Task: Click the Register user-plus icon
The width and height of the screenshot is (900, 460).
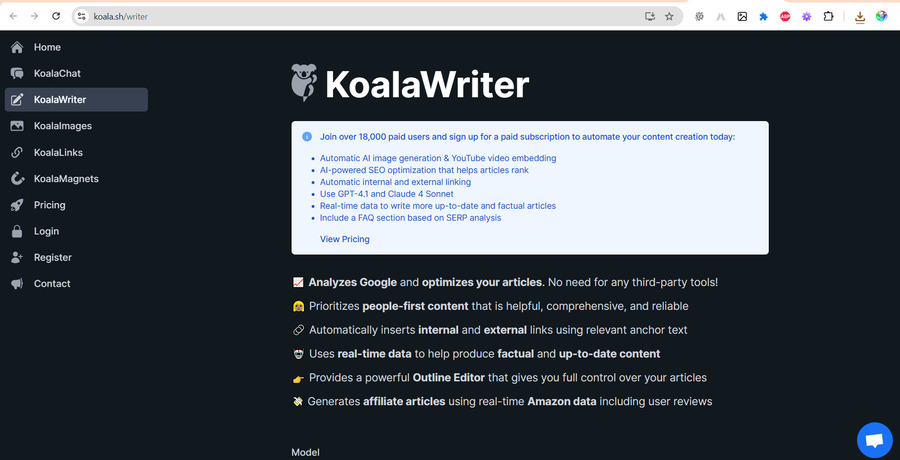Action: point(17,257)
